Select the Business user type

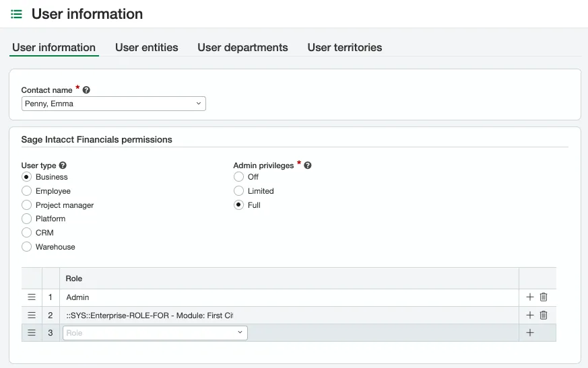26,177
